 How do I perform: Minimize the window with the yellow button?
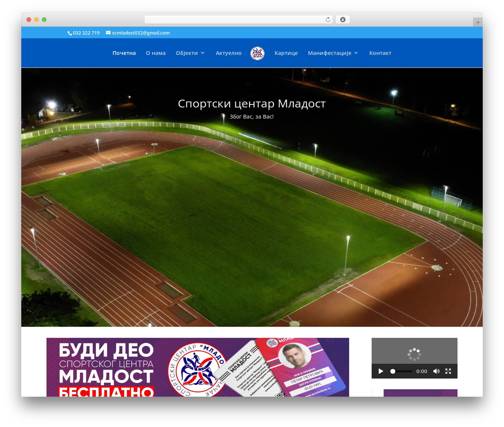(x=37, y=20)
